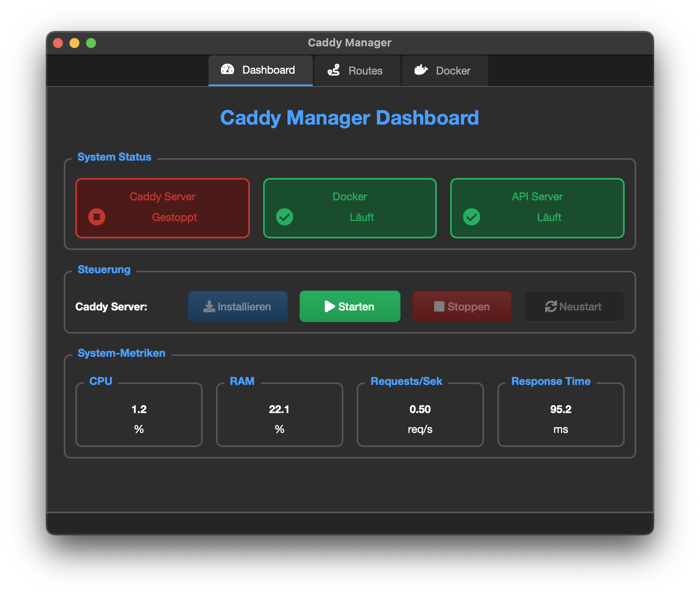The height and width of the screenshot is (596, 700).
Task: Select the Caddy Server status card
Action: (163, 208)
